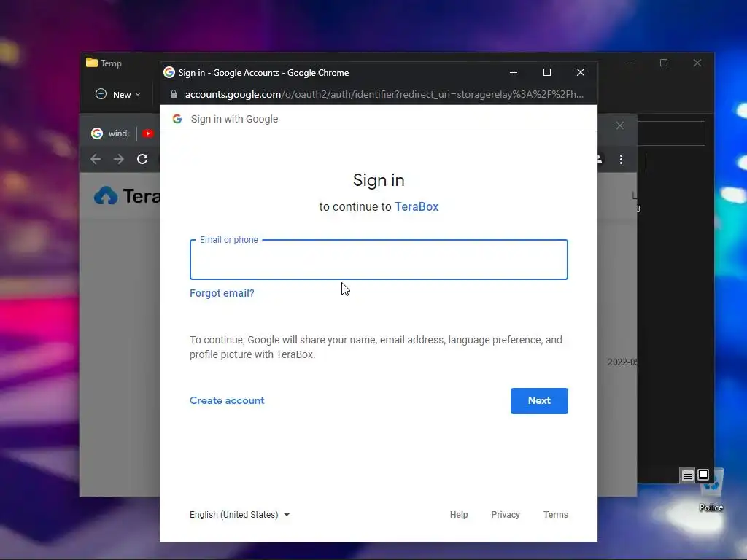Image resolution: width=747 pixels, height=560 pixels.
Task: Switch to details view in the File Explorer
Action: pyautogui.click(x=687, y=475)
